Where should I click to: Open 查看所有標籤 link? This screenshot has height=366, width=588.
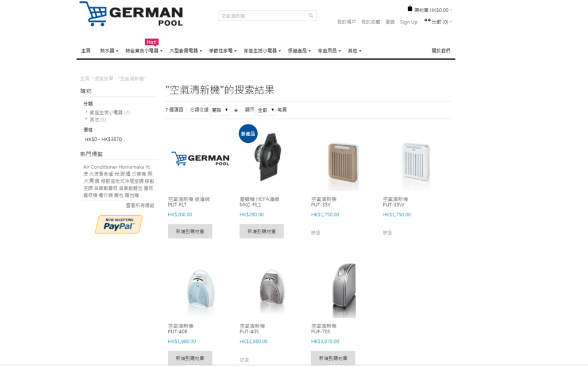[x=140, y=205]
